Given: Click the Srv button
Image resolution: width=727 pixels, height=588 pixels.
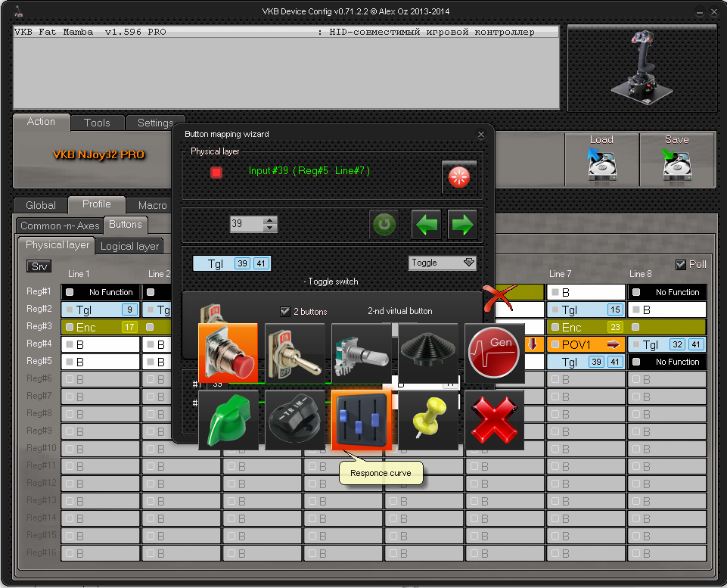Looking at the screenshot, I should 39,266.
